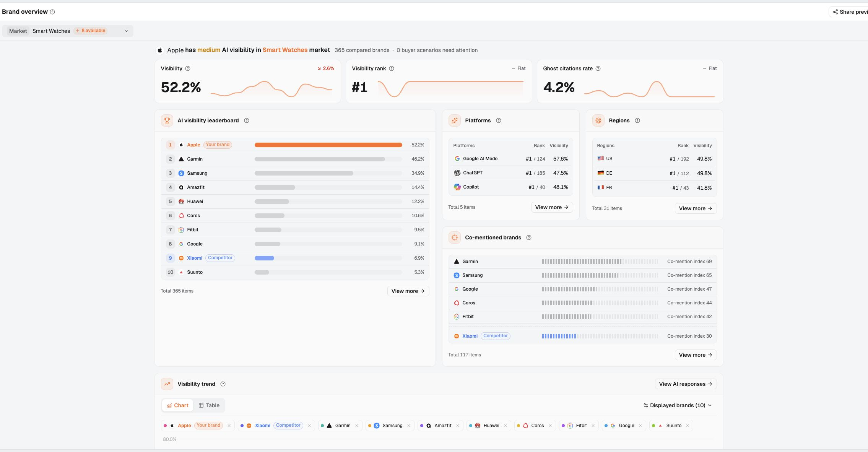Expand the Displayed brands (10) dropdown
868x452 pixels.
[678, 405]
